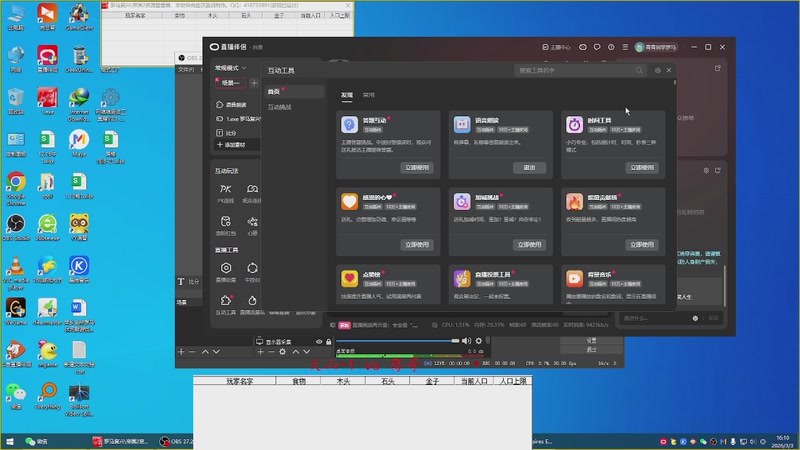The image size is (800, 450).
Task: Click 退出 on the robot-face tool card
Action: (530, 168)
